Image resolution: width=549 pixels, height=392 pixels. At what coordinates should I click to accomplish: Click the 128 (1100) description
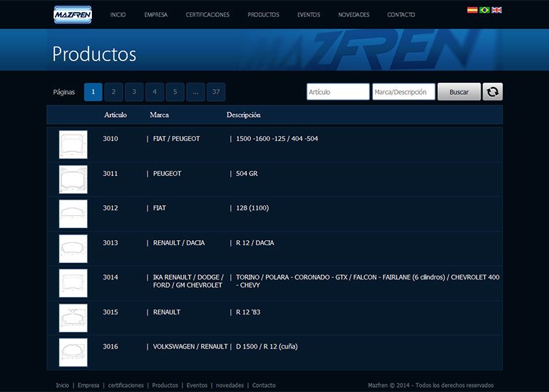[x=252, y=208]
